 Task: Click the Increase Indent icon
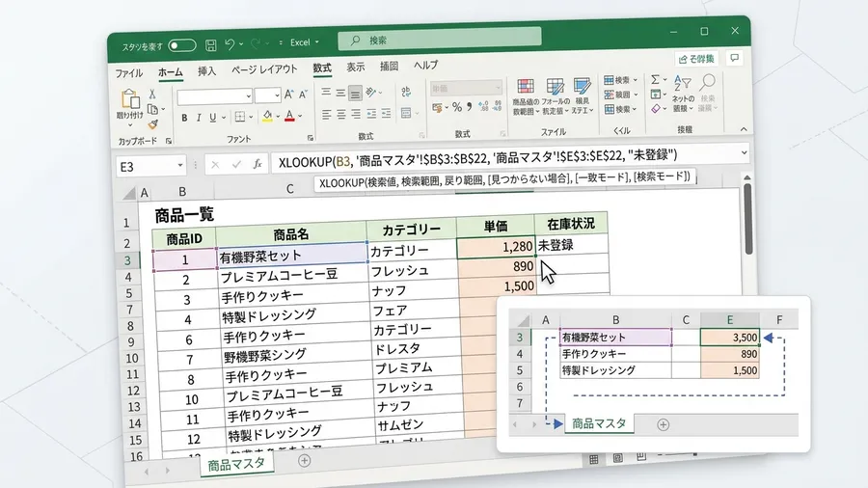tap(386, 114)
